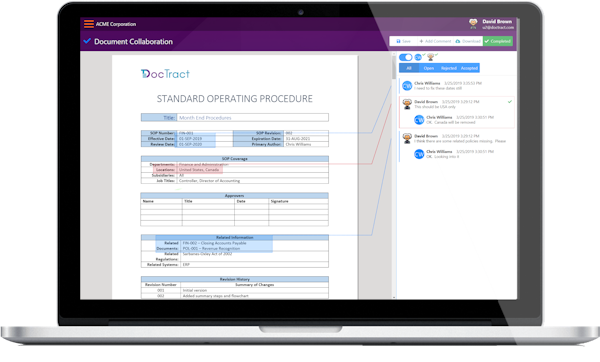600x362 pixels.
Task: Click the Download button
Action: point(468,41)
